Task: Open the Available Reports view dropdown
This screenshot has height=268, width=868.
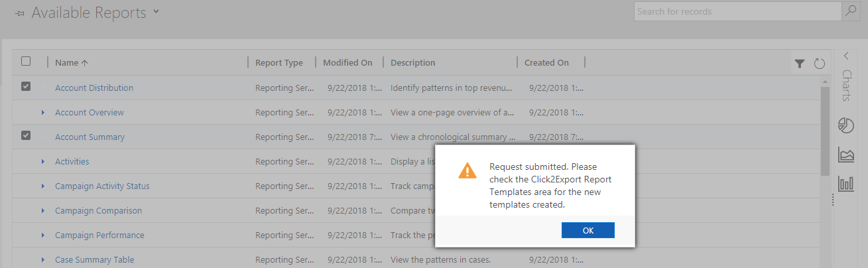Action: click(156, 12)
